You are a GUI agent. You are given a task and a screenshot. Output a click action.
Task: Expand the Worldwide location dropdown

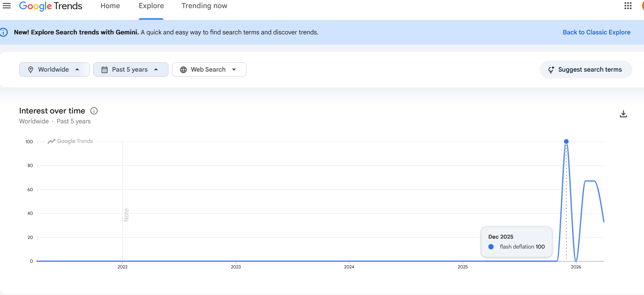(54, 69)
